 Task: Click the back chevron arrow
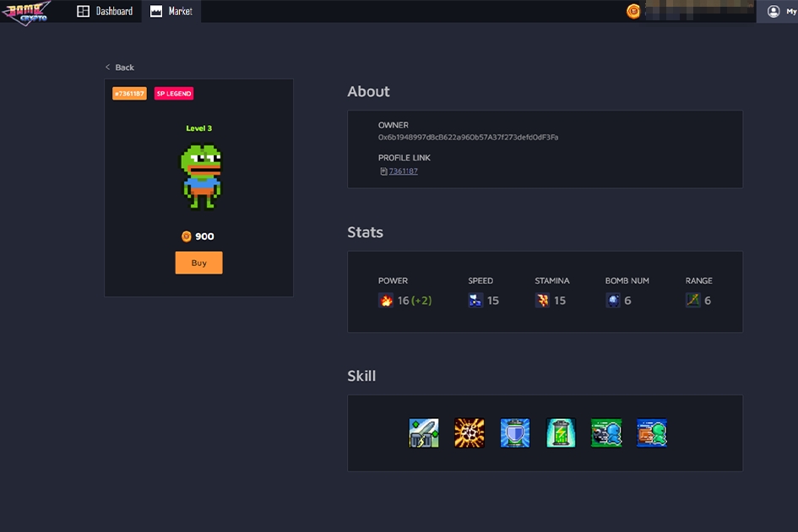pyautogui.click(x=107, y=68)
